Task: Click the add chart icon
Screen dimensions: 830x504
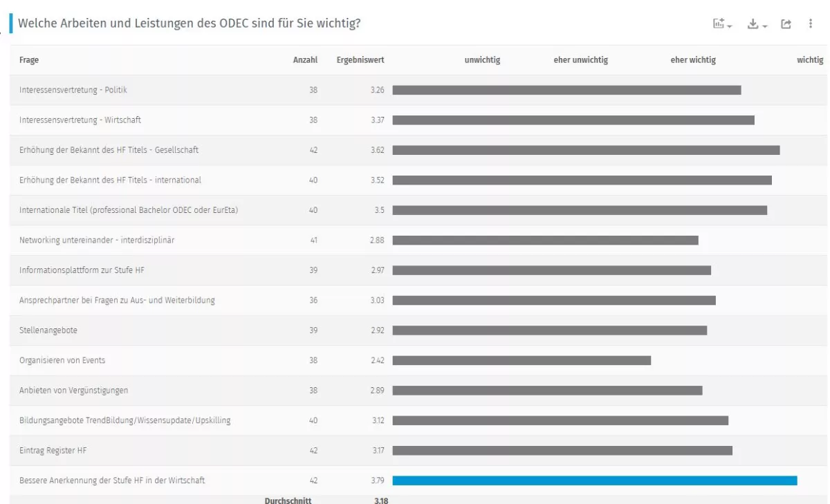Action: point(719,24)
